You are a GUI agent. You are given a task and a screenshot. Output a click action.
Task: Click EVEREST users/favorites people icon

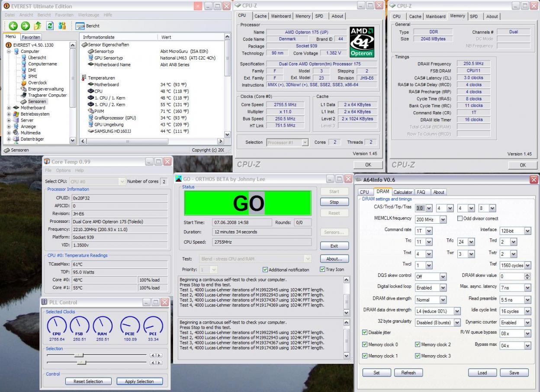62,26
